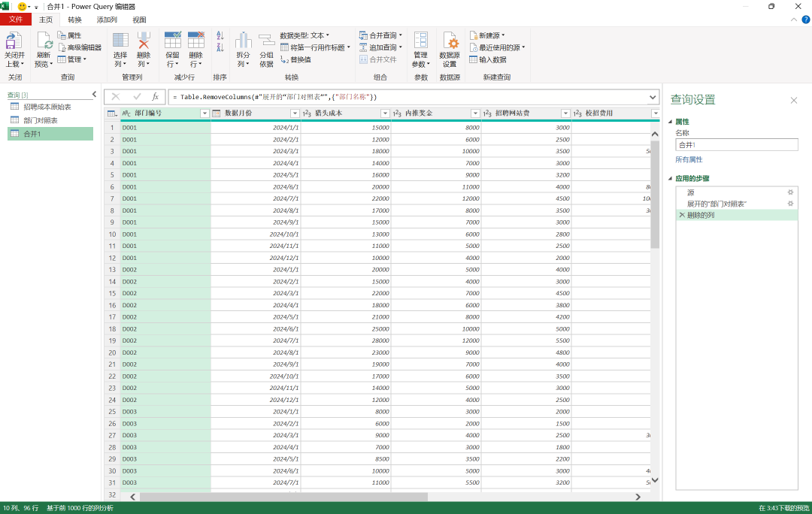Click Manage Parameters (管理参数) icon
The height and width of the screenshot is (514, 812).
click(420, 41)
